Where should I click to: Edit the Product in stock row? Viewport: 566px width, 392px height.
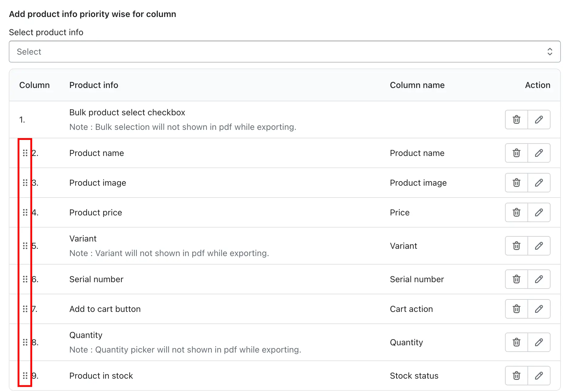(539, 376)
